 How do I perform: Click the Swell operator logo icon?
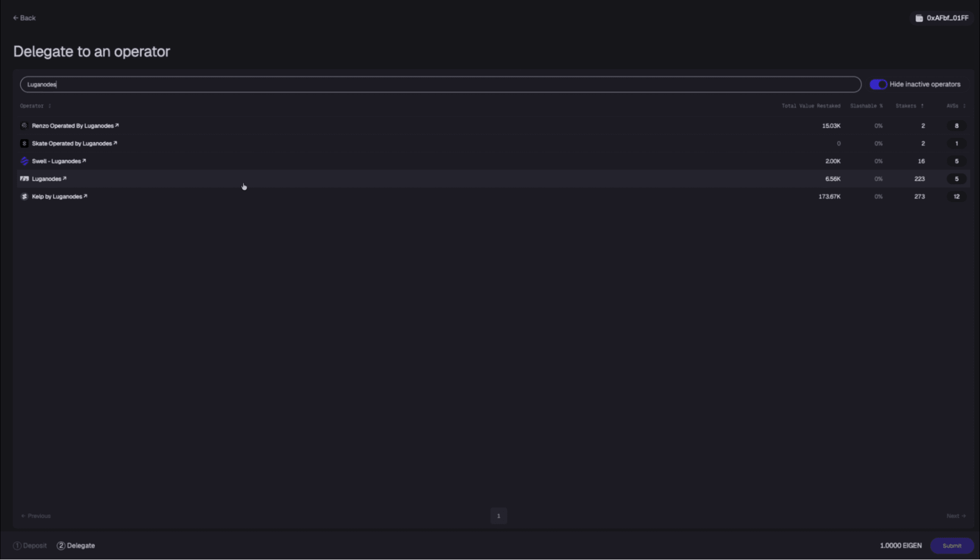click(x=24, y=161)
